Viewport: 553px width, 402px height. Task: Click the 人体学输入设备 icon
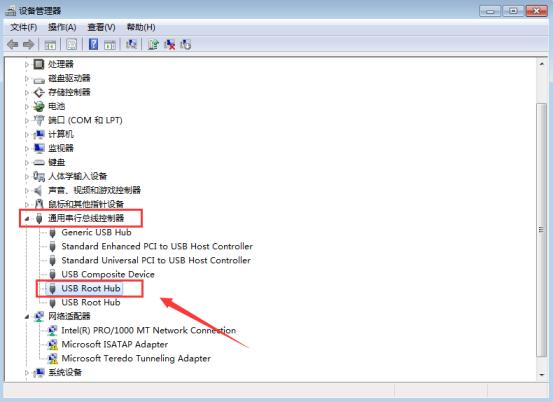point(39,176)
